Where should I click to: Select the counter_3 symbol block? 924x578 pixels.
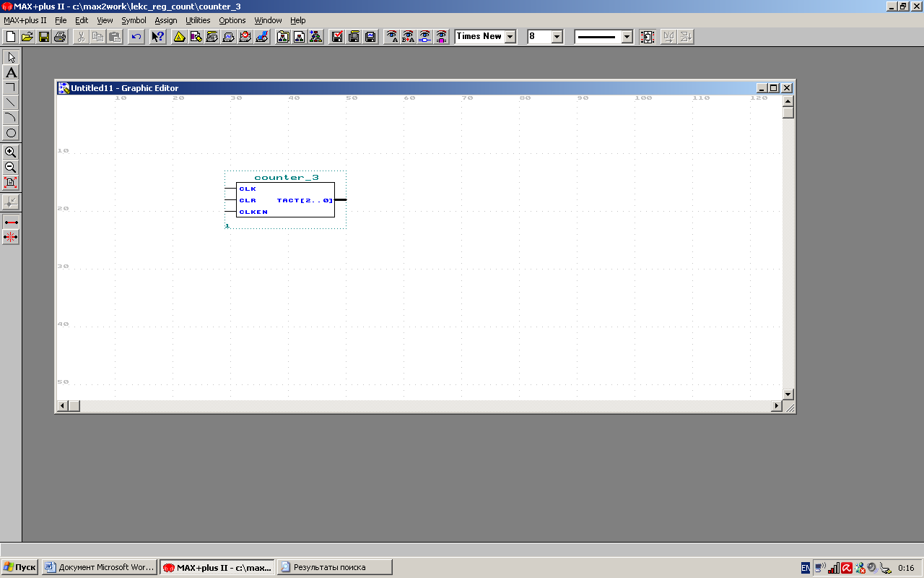286,200
